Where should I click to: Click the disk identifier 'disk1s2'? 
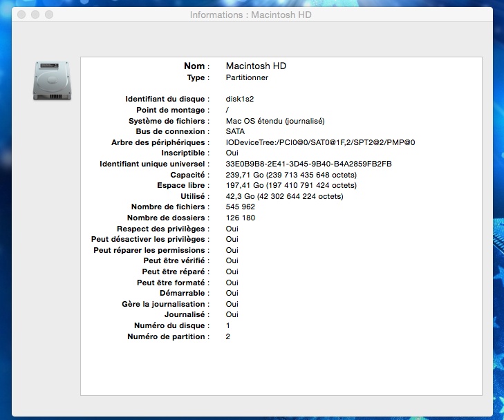point(240,99)
